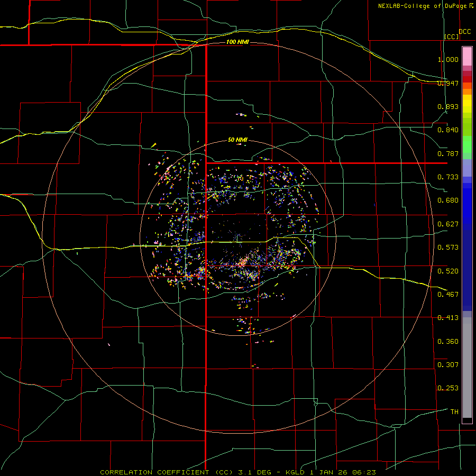
Task: Select the 0.947 scale value
Action: point(448,83)
